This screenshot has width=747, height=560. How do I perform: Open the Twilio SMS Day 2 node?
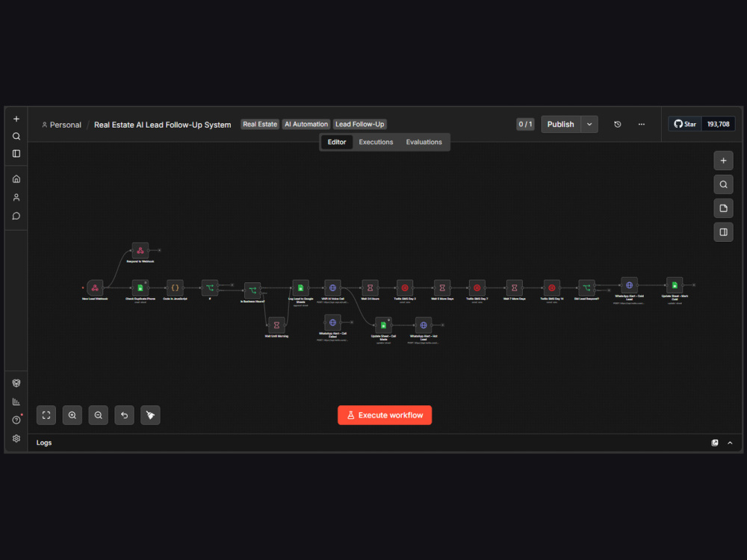tap(404, 287)
